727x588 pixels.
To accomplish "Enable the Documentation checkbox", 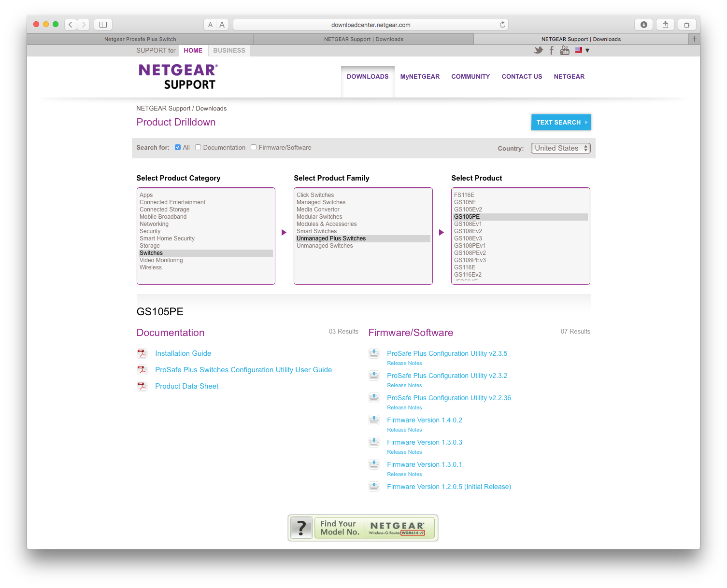I will (198, 148).
